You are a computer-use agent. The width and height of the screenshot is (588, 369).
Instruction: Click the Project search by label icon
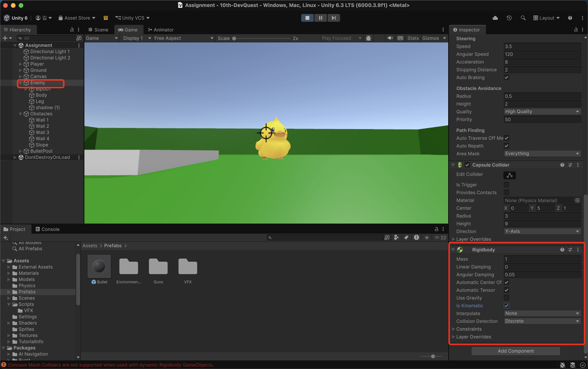406,237
